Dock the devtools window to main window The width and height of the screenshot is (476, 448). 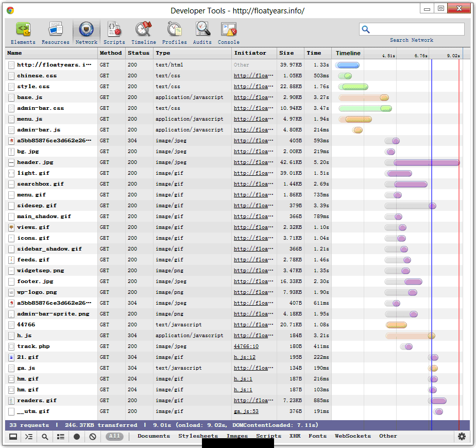click(x=13, y=437)
